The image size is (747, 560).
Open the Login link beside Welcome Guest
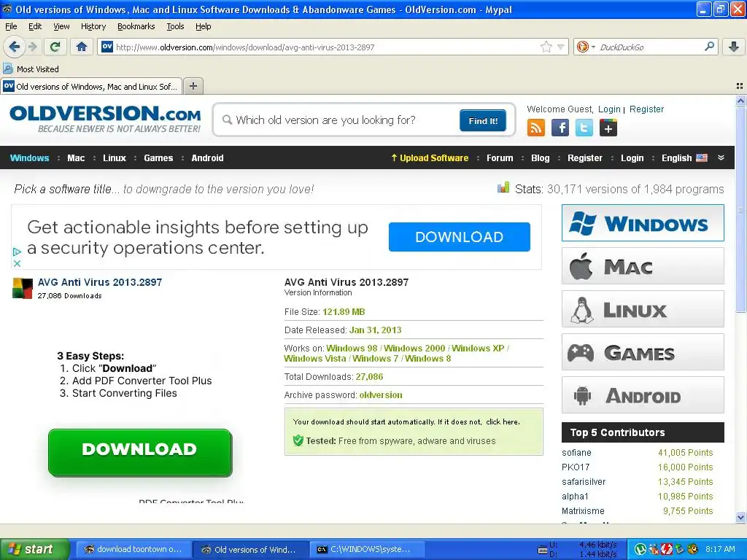(x=609, y=109)
